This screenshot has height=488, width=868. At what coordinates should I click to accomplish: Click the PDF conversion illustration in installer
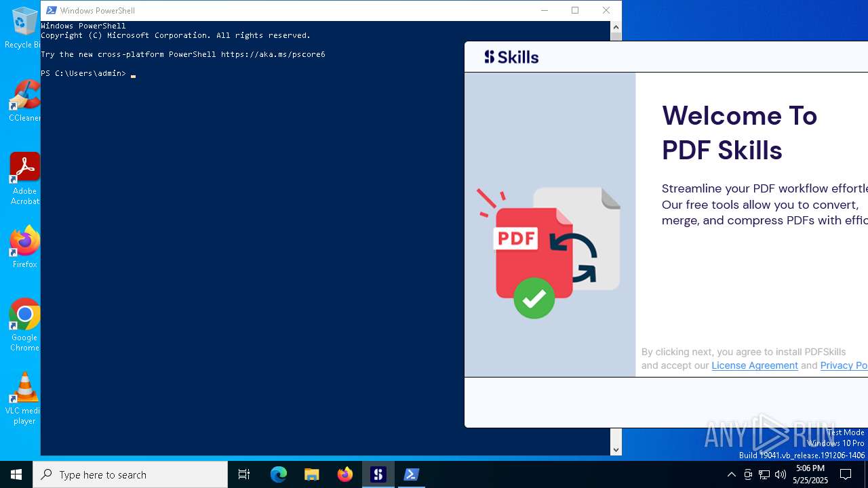click(548, 253)
